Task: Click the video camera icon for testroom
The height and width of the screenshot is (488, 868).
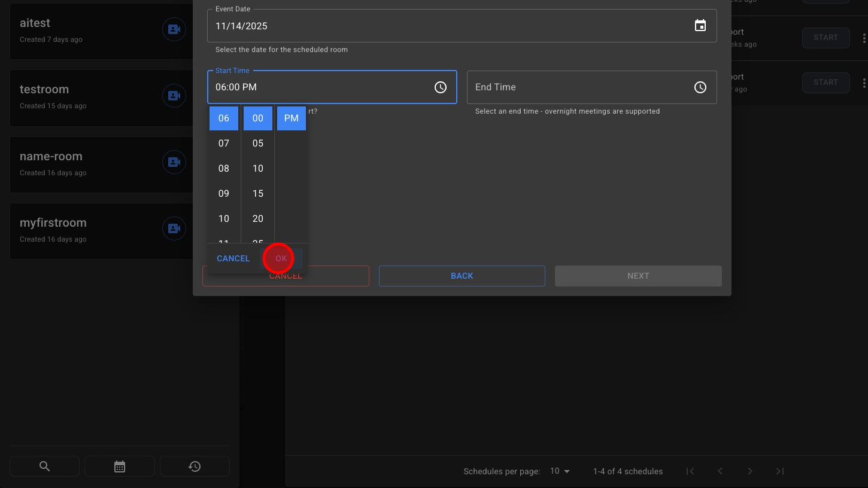Action: point(174,96)
